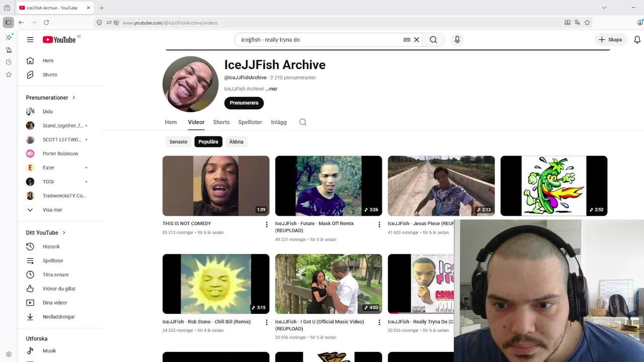
Task: Switch to Inlägg tab
Action: click(279, 122)
